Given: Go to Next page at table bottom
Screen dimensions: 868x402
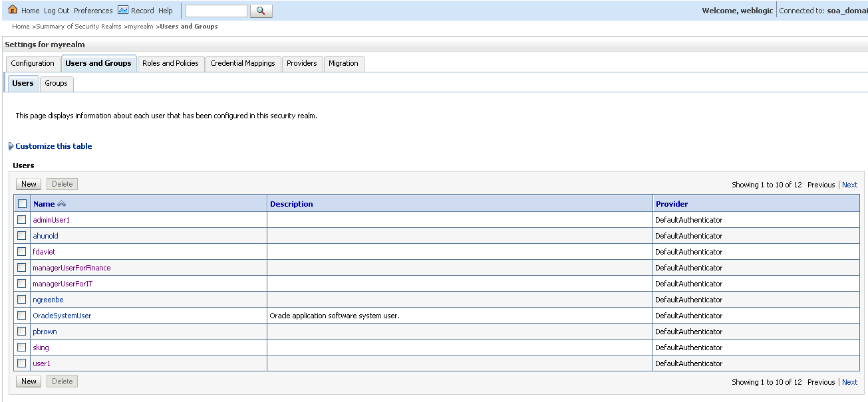Looking at the screenshot, I should pyautogui.click(x=849, y=382).
